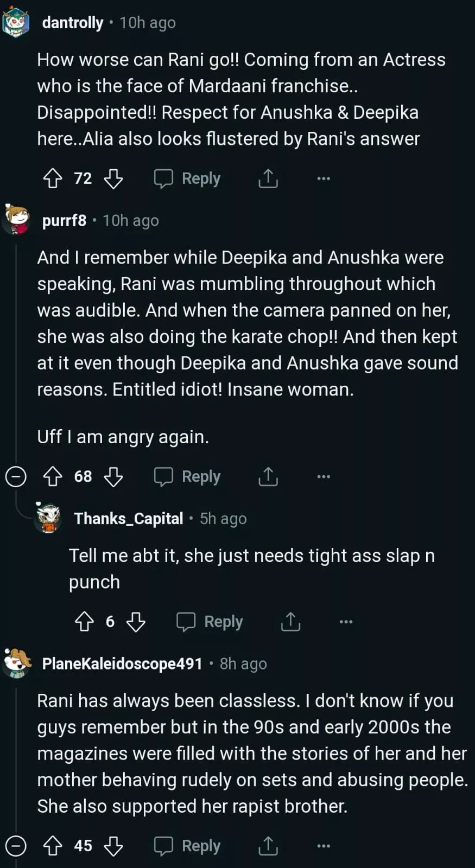Downvote Thanks_Capital's reply

point(136,622)
